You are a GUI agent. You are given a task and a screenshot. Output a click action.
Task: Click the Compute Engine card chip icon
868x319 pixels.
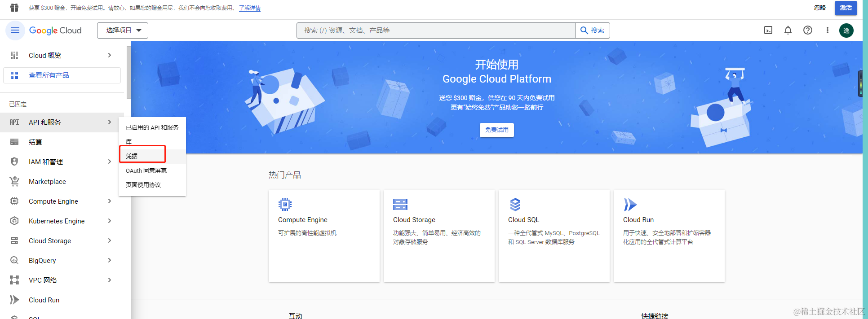[x=285, y=205]
